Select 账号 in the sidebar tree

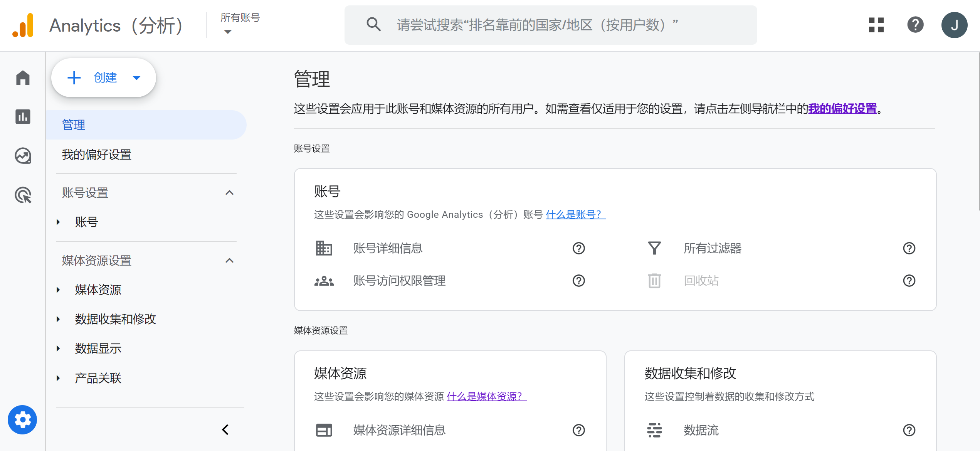[x=87, y=222]
